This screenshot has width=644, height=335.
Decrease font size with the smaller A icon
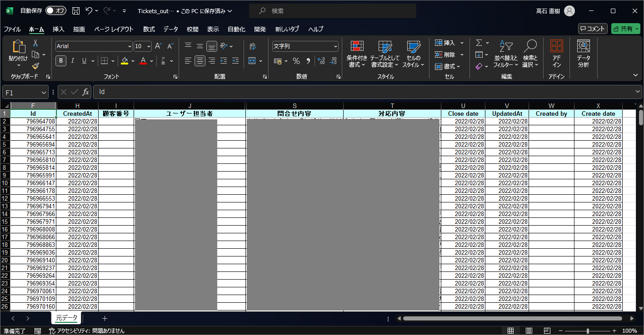[170, 46]
